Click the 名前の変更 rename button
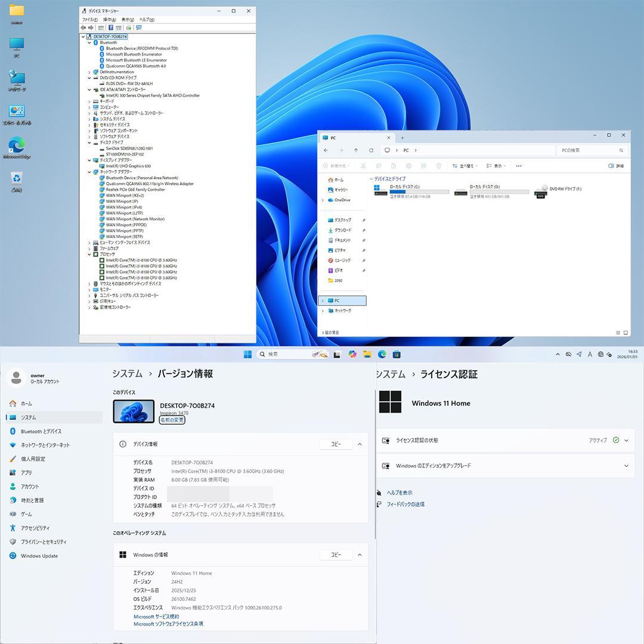Image resolution: width=644 pixels, height=644 pixels. [x=172, y=419]
